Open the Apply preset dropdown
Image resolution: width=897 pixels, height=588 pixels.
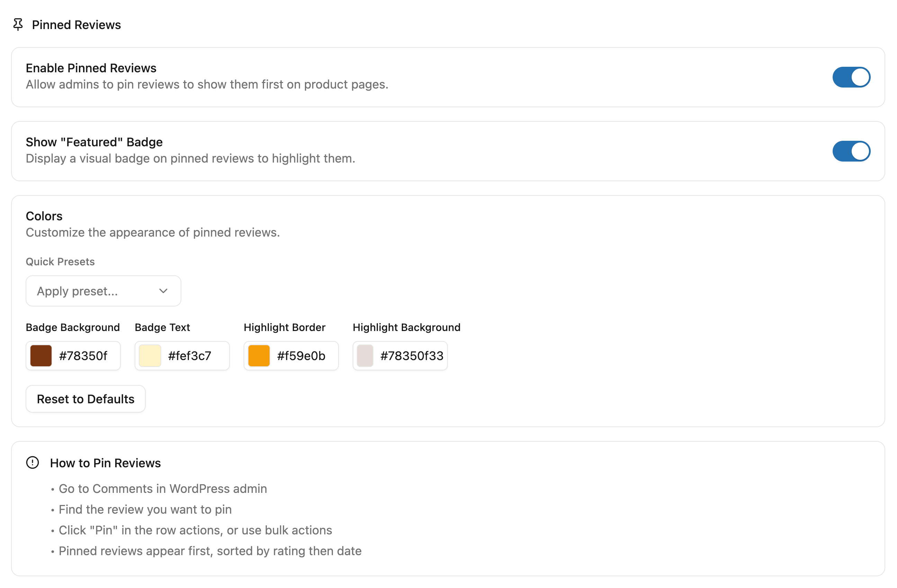[x=103, y=291]
